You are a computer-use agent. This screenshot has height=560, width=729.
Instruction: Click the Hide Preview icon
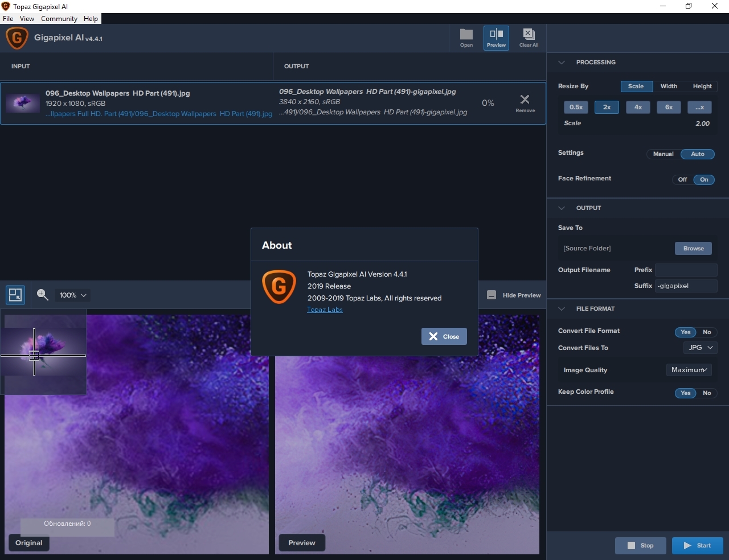tap(492, 295)
